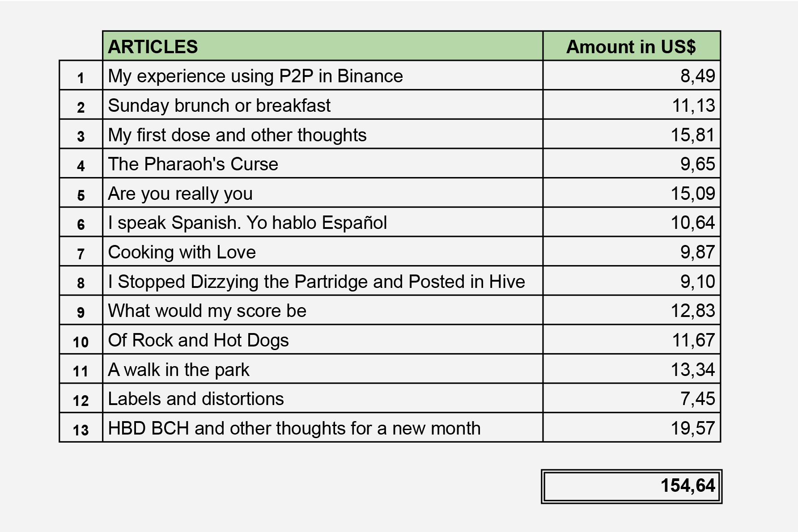Select cell 'I speak Spanish. Yo hablo Español'
Image resolution: width=798 pixels, height=532 pixels.
(323, 222)
